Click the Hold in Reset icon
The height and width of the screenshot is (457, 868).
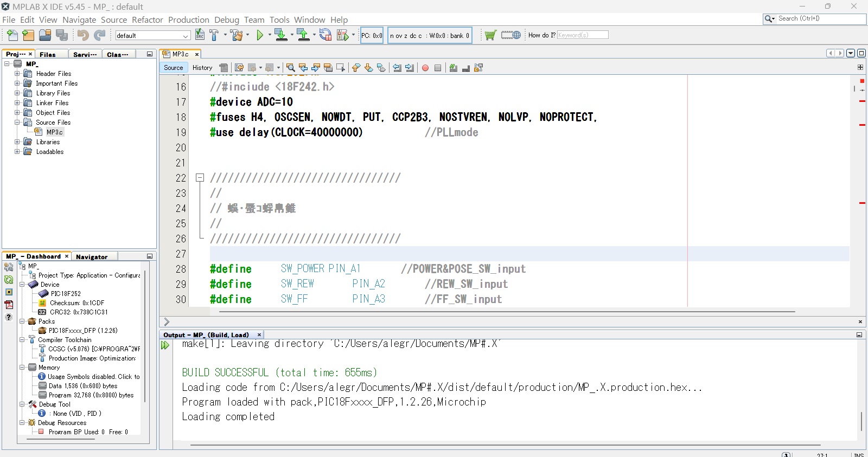click(325, 35)
